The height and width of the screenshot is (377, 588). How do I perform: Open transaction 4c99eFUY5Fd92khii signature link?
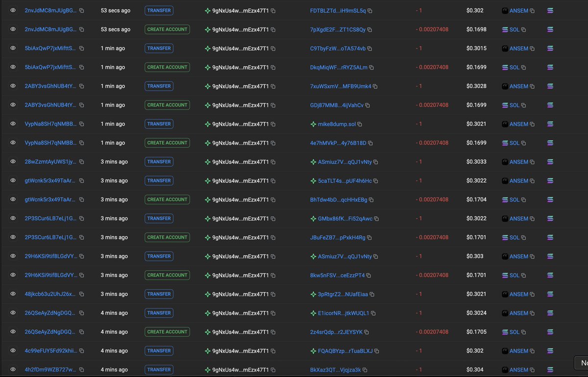point(50,351)
